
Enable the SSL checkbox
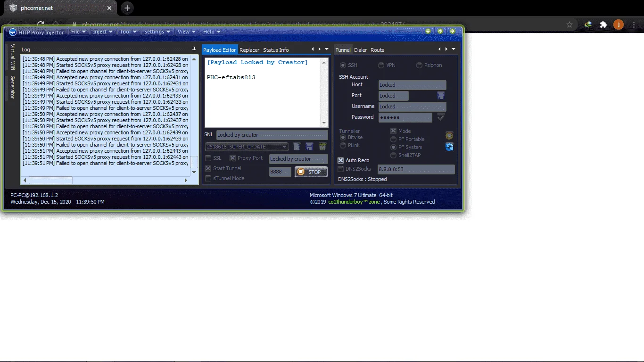pos(208,158)
